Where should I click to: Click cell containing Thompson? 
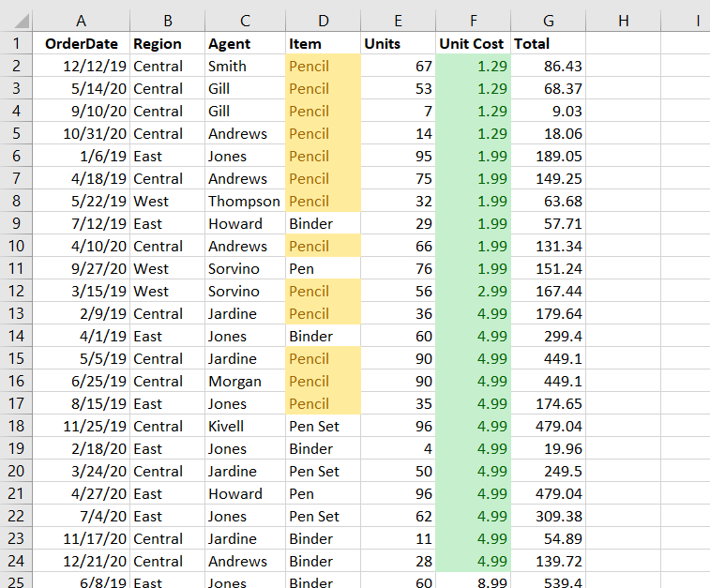tap(245, 201)
